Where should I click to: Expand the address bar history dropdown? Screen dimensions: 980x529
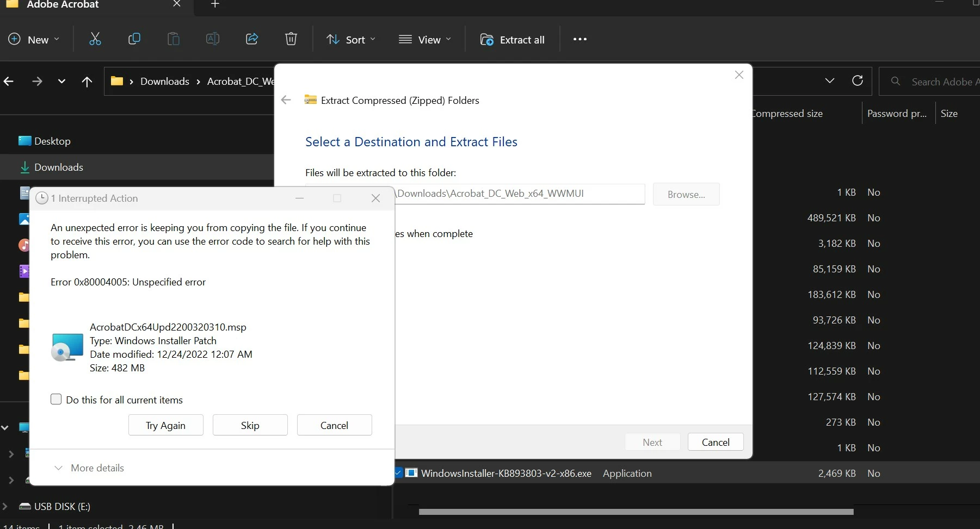[830, 81]
